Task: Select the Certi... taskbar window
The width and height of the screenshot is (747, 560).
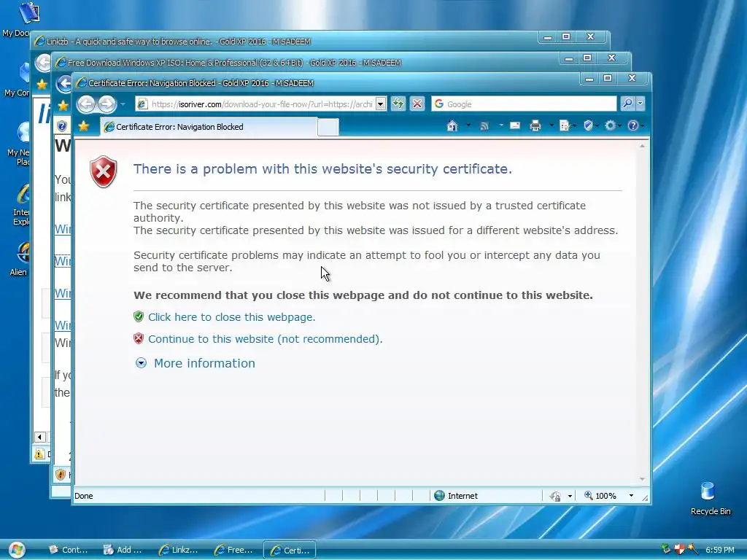Action: click(x=290, y=550)
